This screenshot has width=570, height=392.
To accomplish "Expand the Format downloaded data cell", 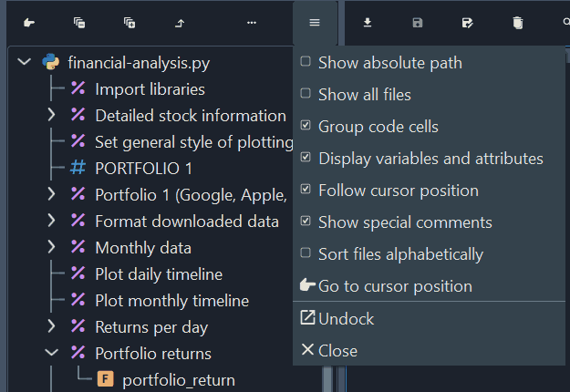I will (x=52, y=221).
